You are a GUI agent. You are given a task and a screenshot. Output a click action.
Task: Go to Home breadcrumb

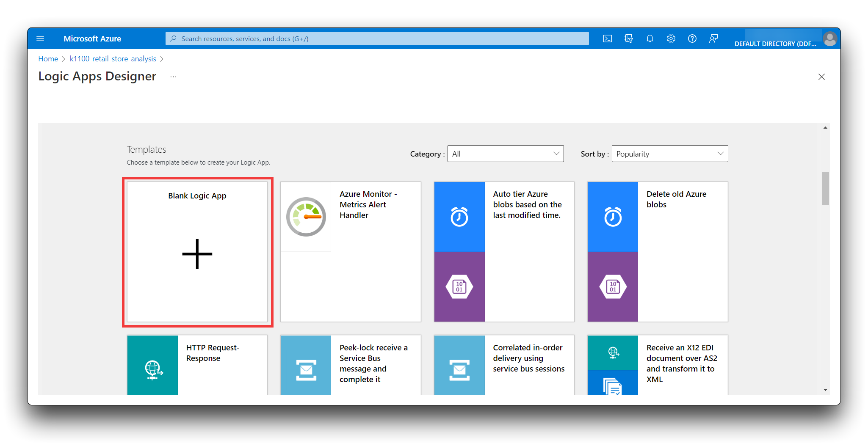coord(48,59)
